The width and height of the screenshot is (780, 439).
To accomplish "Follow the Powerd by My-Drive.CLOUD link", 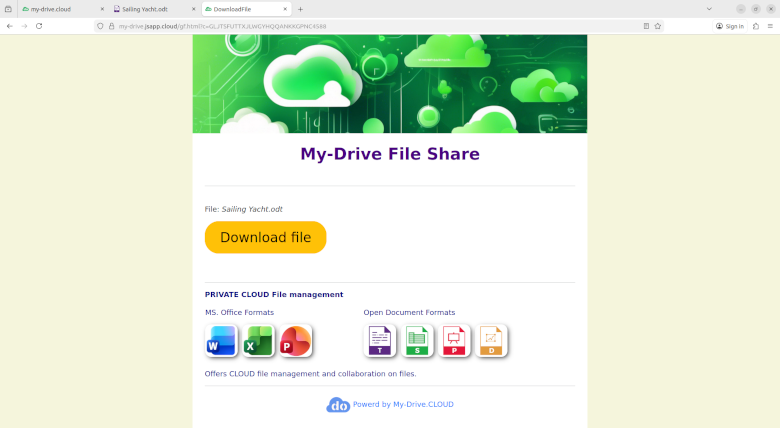I will click(403, 404).
